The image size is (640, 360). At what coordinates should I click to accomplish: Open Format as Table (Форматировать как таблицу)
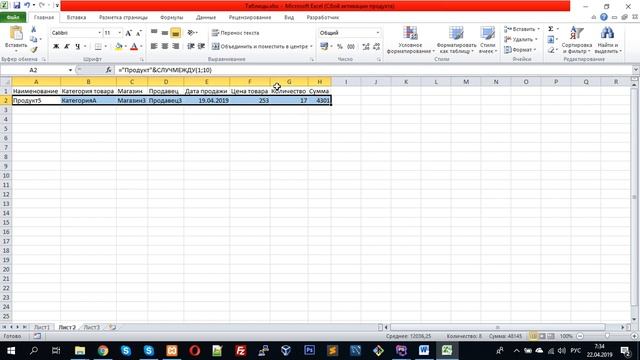point(456,40)
